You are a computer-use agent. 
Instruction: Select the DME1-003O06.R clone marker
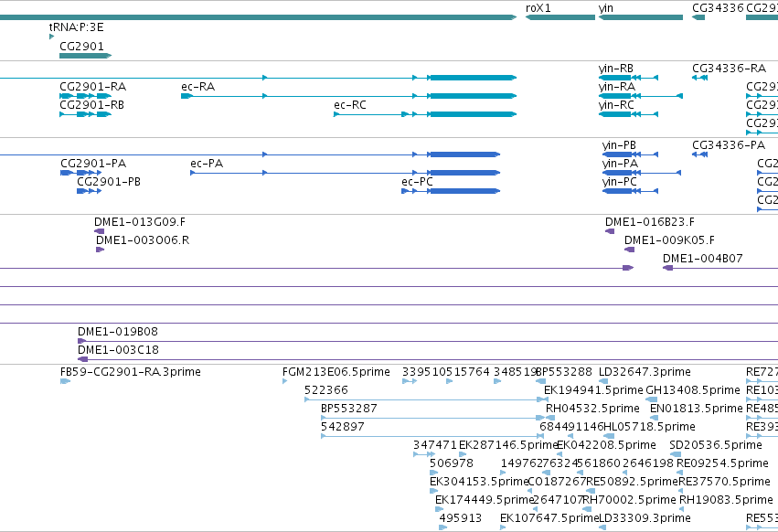click(x=101, y=250)
